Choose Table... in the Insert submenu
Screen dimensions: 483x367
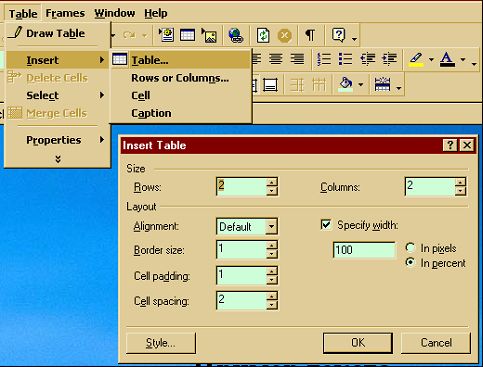[180, 60]
